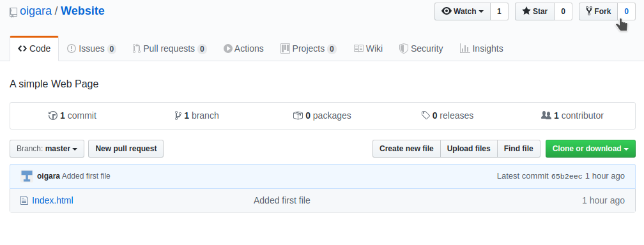Click the oigara user avatar in commit row

tap(27, 176)
